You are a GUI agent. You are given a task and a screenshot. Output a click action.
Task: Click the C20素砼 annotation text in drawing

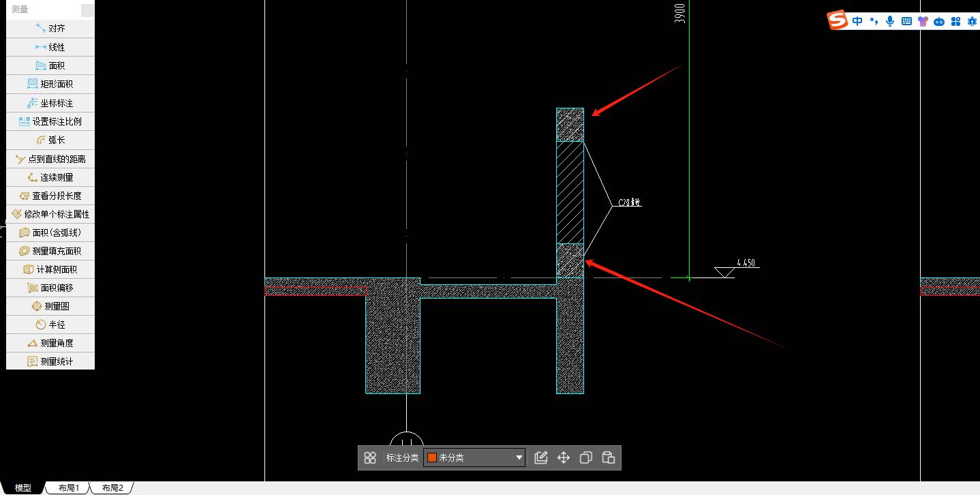coord(629,202)
